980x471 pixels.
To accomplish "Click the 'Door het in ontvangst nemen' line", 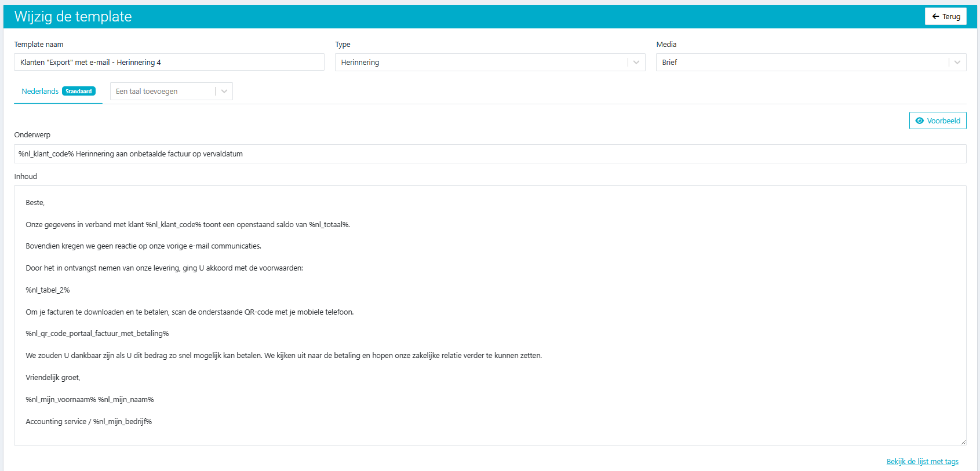I will click(164, 268).
